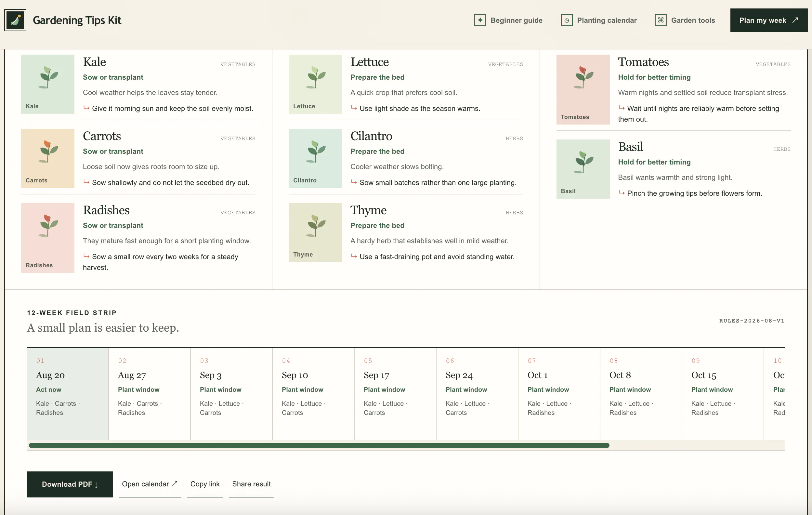Click the arrow icon beside Open calendar
The height and width of the screenshot is (515, 812).
pyautogui.click(x=175, y=484)
